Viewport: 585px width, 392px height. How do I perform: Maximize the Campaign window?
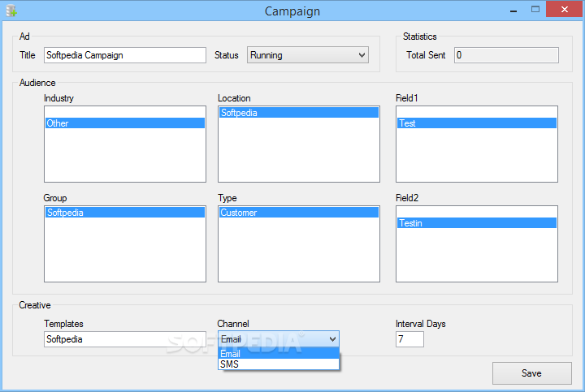click(535, 9)
